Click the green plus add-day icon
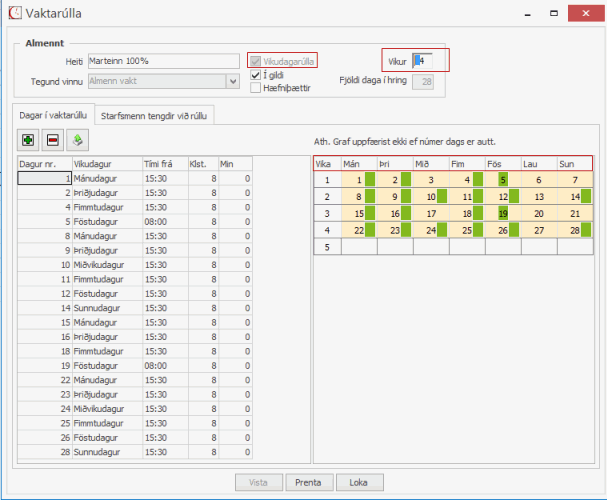 tap(28, 140)
